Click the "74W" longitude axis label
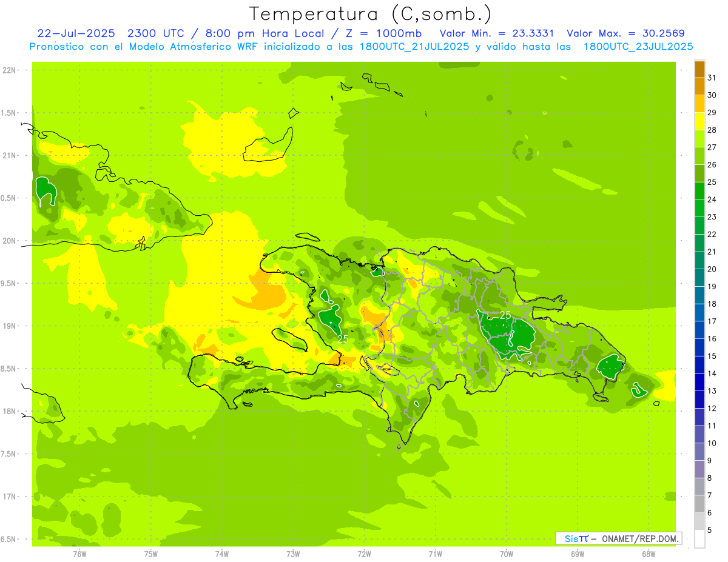This screenshot has height=562, width=728. point(222,554)
